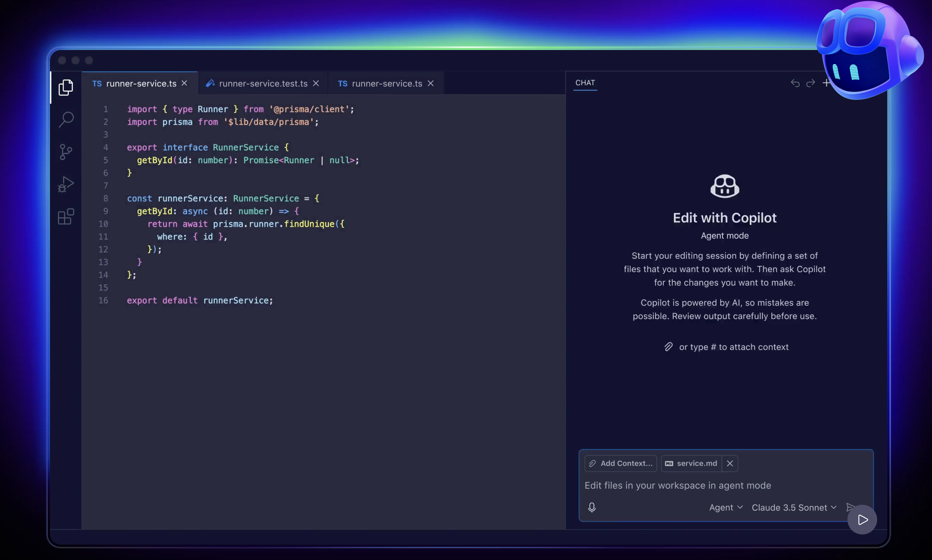Redo chat action
Screen dimensions: 932x560
point(810,83)
